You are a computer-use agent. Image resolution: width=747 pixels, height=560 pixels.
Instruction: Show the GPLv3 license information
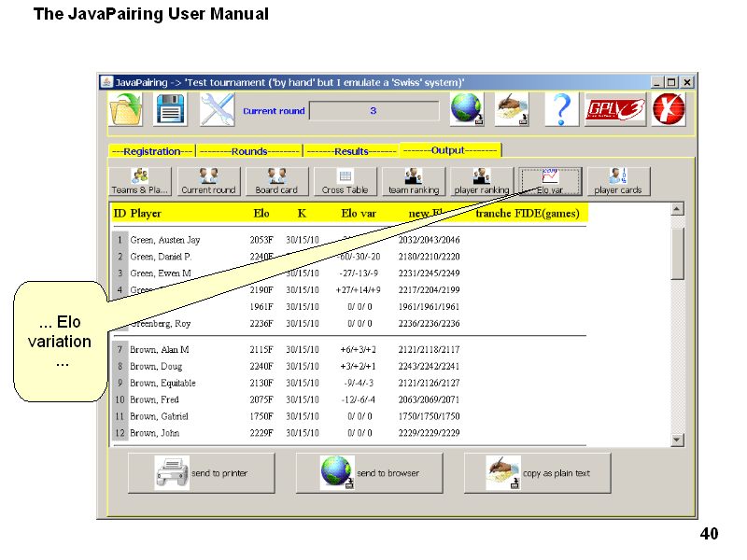pyautogui.click(x=614, y=110)
